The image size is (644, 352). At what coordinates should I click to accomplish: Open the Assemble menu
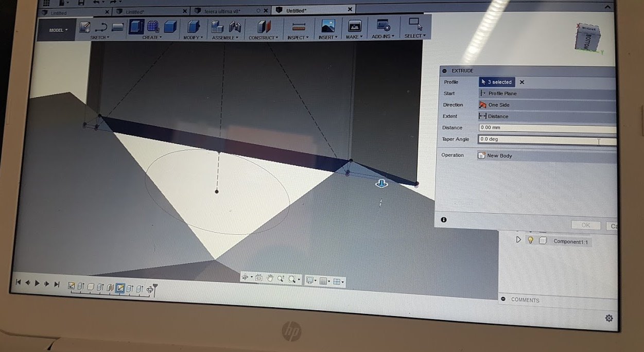226,38
